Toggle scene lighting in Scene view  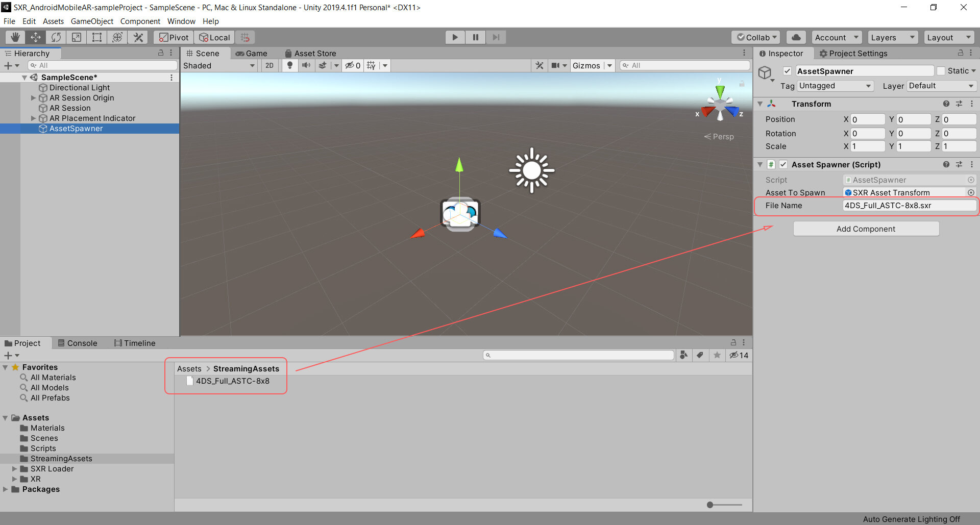[290, 65]
